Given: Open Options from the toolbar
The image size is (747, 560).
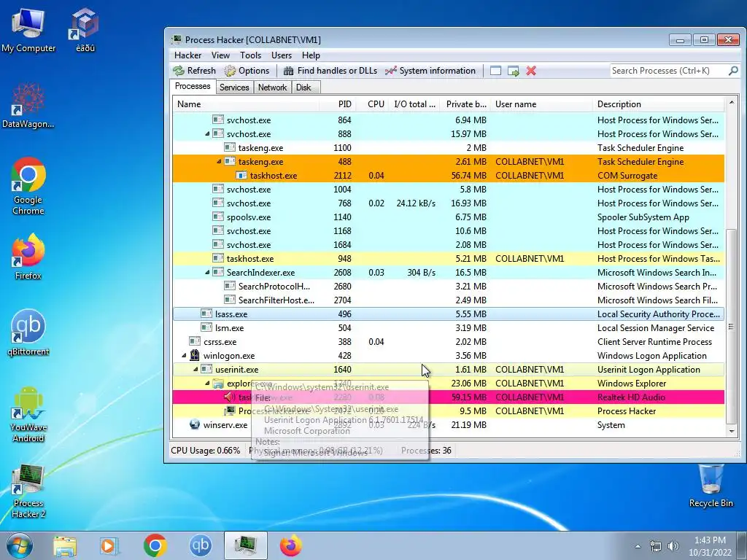Looking at the screenshot, I should coord(247,71).
